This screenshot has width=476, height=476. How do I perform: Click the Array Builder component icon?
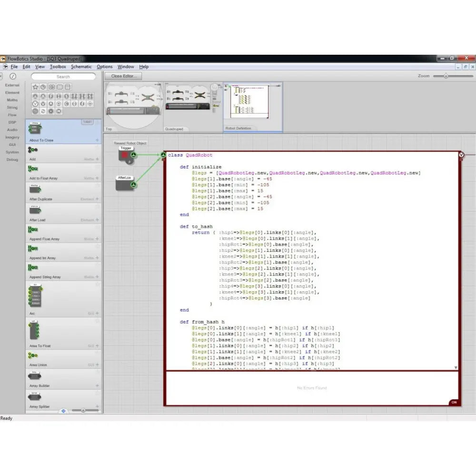tap(34, 376)
